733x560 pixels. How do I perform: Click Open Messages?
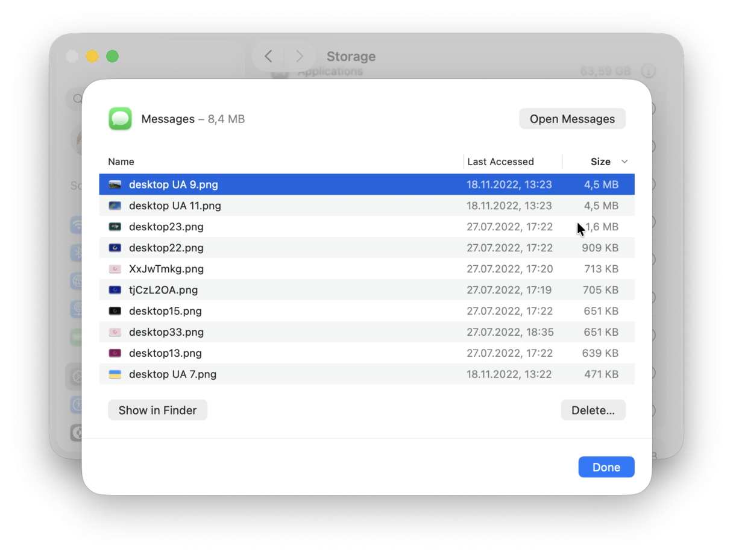572,118
